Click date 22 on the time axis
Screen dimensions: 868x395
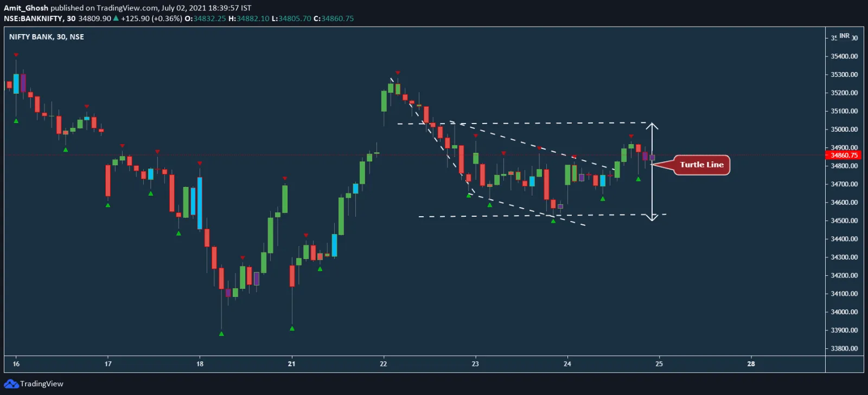[384, 364]
